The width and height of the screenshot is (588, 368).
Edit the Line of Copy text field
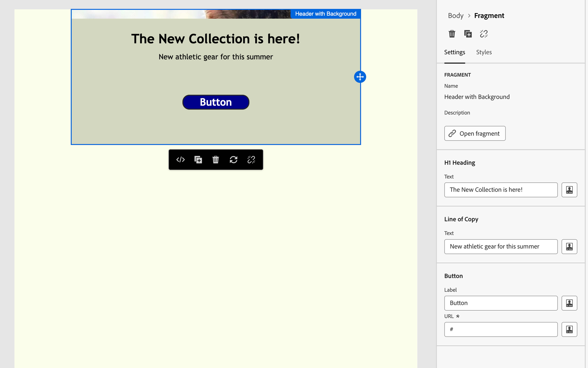coord(501,247)
